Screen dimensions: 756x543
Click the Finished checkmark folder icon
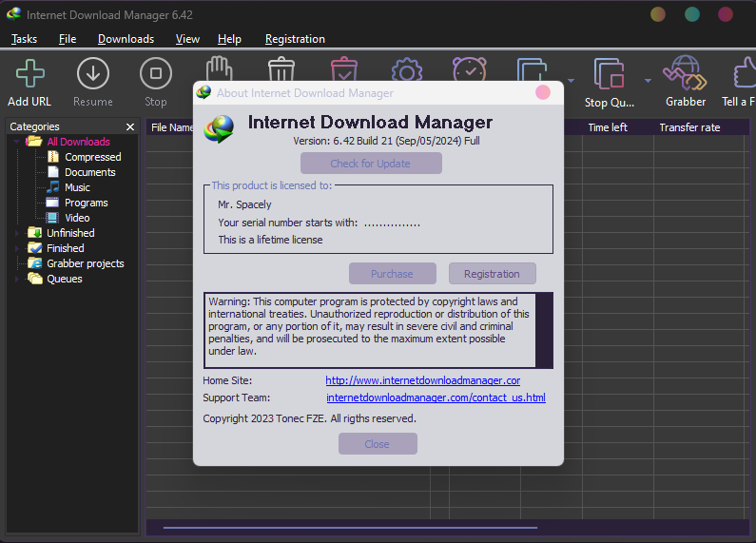pos(35,248)
